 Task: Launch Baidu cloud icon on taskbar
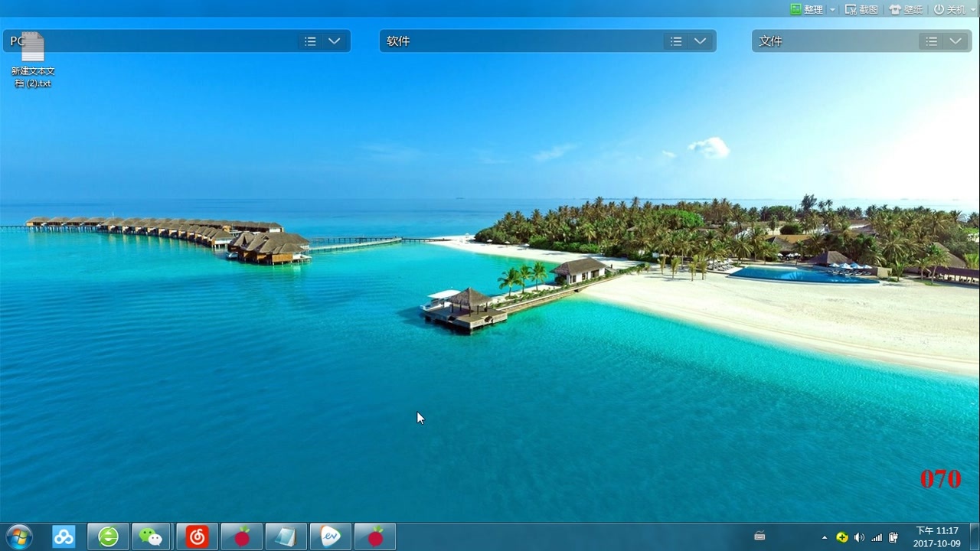click(64, 536)
